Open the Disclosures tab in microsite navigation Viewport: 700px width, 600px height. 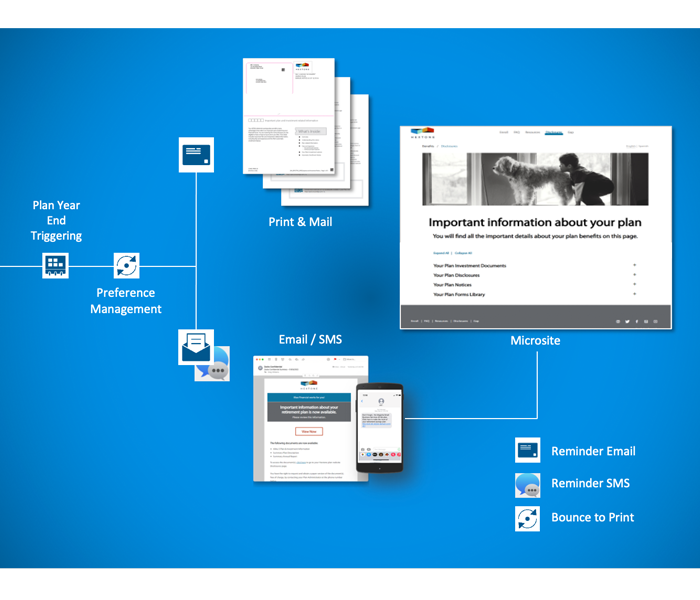(x=553, y=133)
